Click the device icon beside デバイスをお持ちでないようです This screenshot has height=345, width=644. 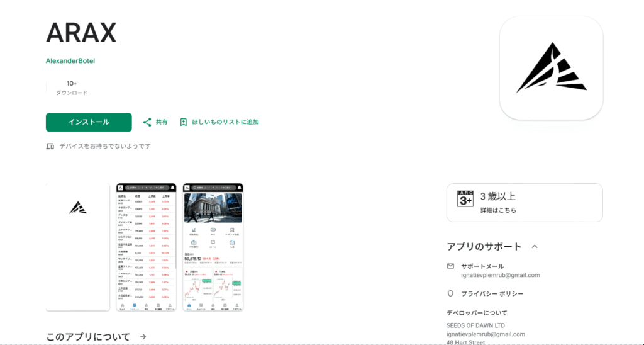(50, 146)
